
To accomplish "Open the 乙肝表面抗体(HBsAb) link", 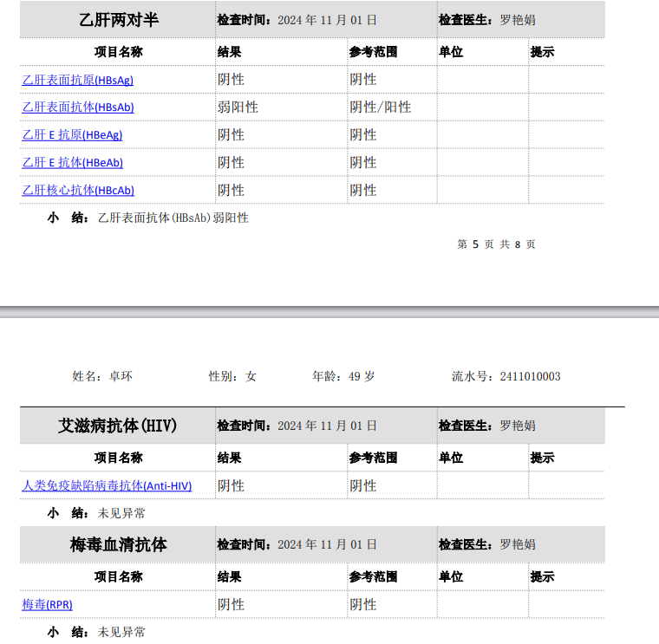I will [x=78, y=107].
